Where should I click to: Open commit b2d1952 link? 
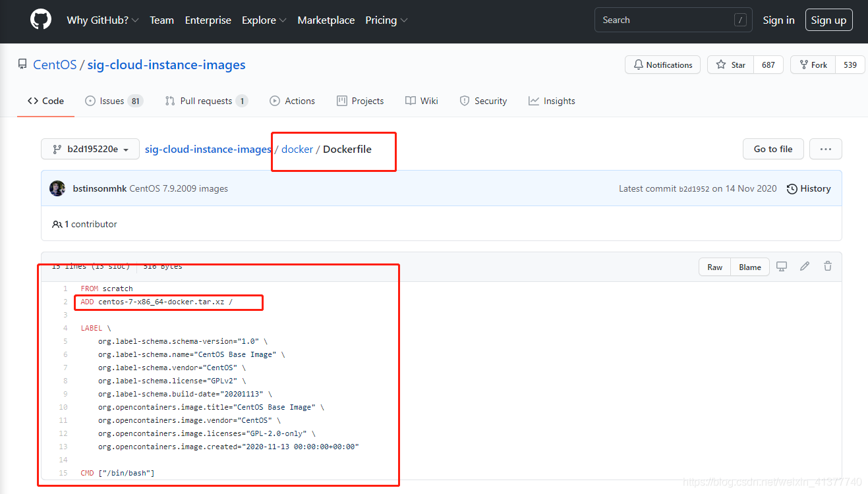click(x=694, y=189)
